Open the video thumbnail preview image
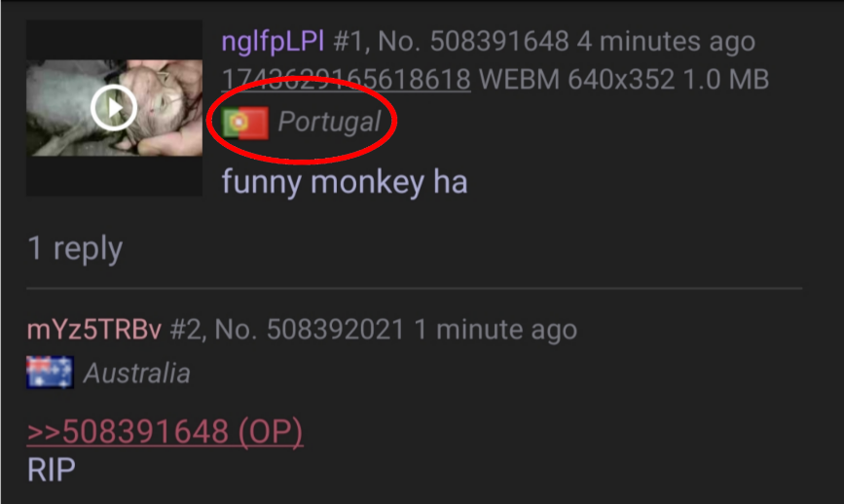 click(x=115, y=108)
